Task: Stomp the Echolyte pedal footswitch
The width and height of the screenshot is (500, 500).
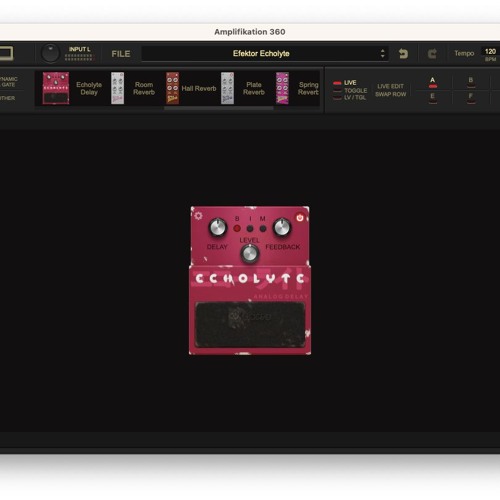Action: (250, 324)
